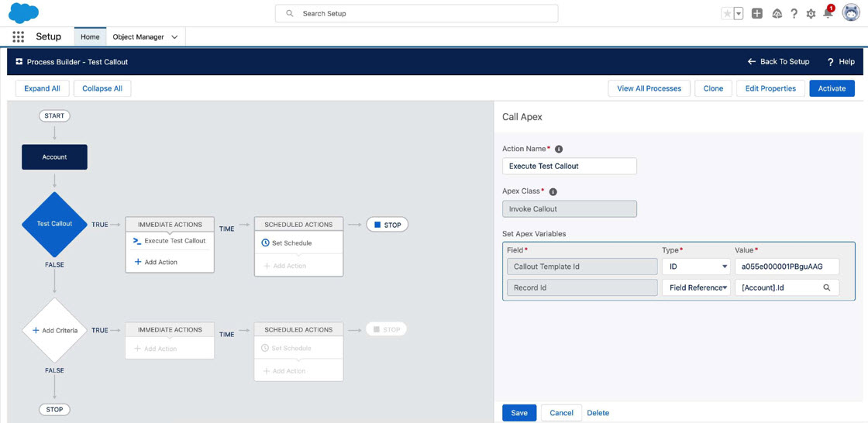The width and height of the screenshot is (868, 423).
Task: Switch to the Home tab
Action: click(90, 37)
